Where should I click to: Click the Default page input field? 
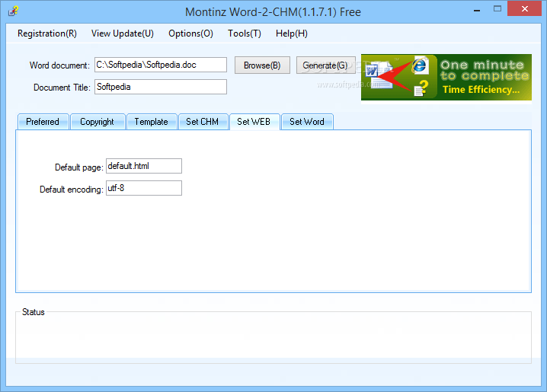click(144, 166)
